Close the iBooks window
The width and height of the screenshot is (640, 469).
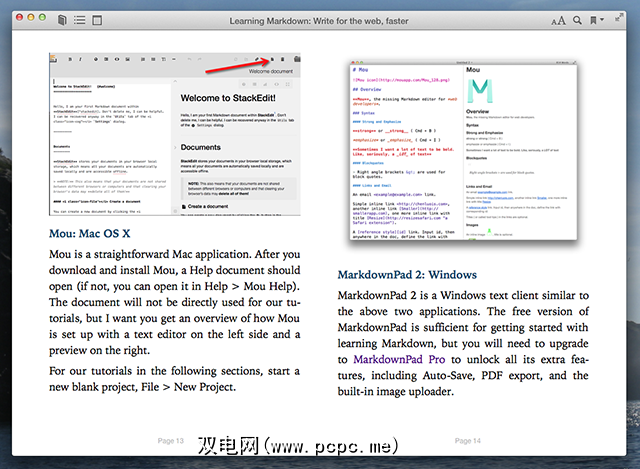(20, 17)
